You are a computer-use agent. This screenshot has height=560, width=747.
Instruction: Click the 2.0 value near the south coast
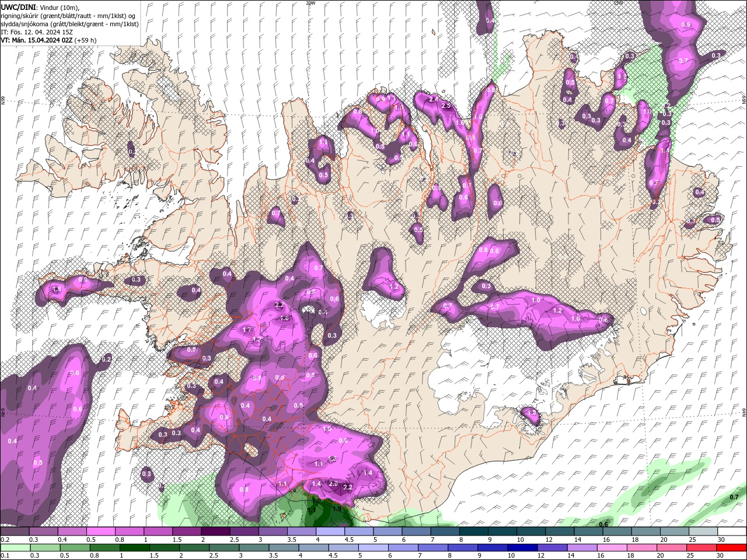point(333,484)
